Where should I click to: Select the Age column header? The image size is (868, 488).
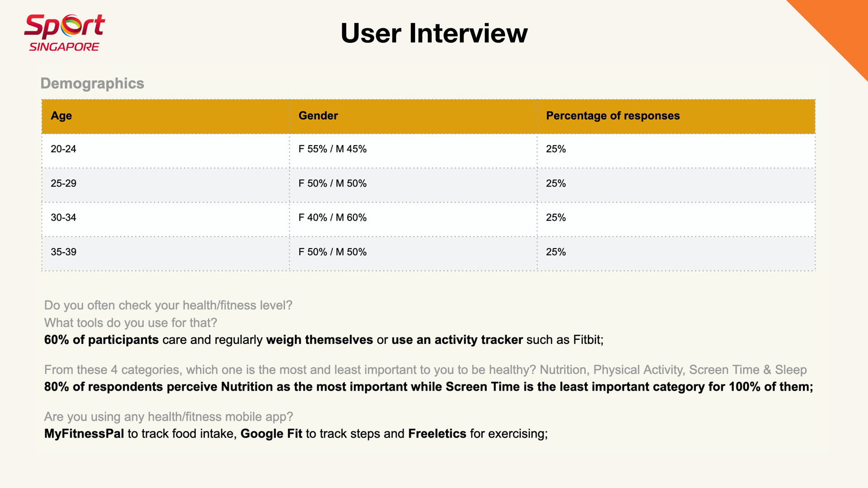tap(61, 116)
